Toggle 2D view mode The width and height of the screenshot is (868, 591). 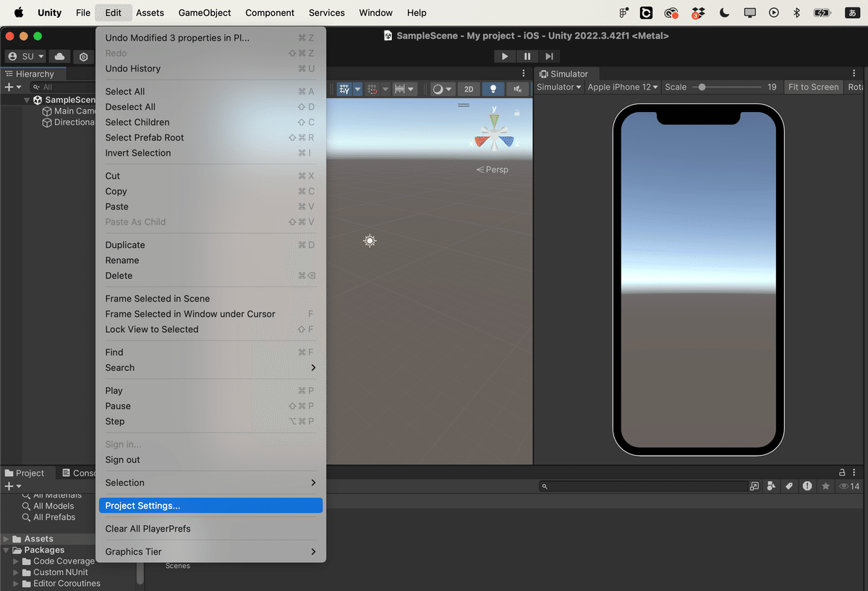point(469,89)
